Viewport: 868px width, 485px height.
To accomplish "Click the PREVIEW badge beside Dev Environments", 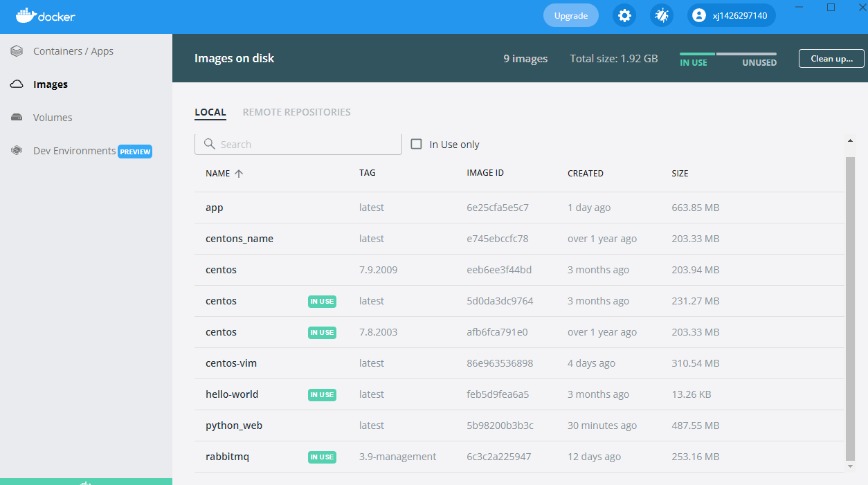I will pos(135,152).
